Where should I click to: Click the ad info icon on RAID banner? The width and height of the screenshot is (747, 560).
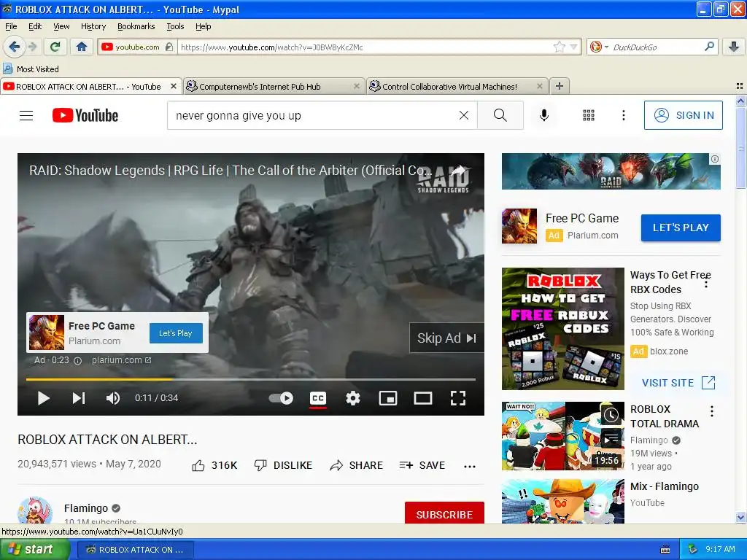[715, 159]
